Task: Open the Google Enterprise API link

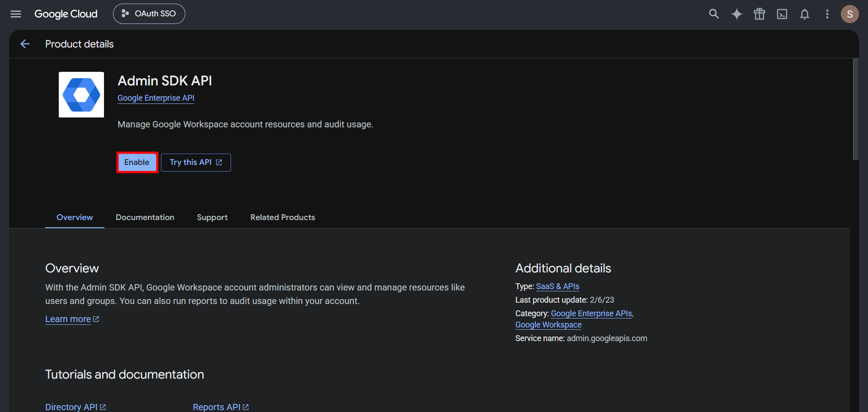Action: click(156, 98)
